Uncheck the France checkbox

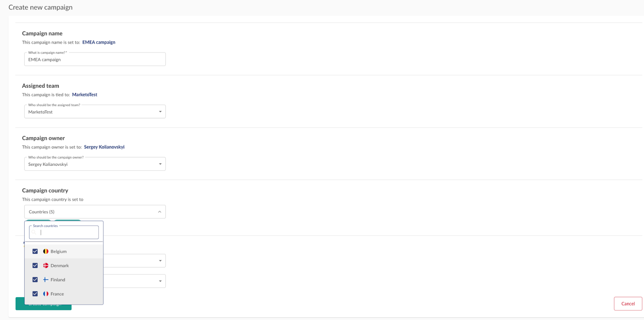tap(35, 294)
